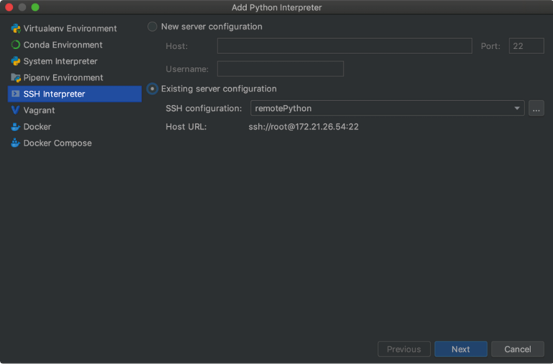Click the Host input field

(x=345, y=46)
